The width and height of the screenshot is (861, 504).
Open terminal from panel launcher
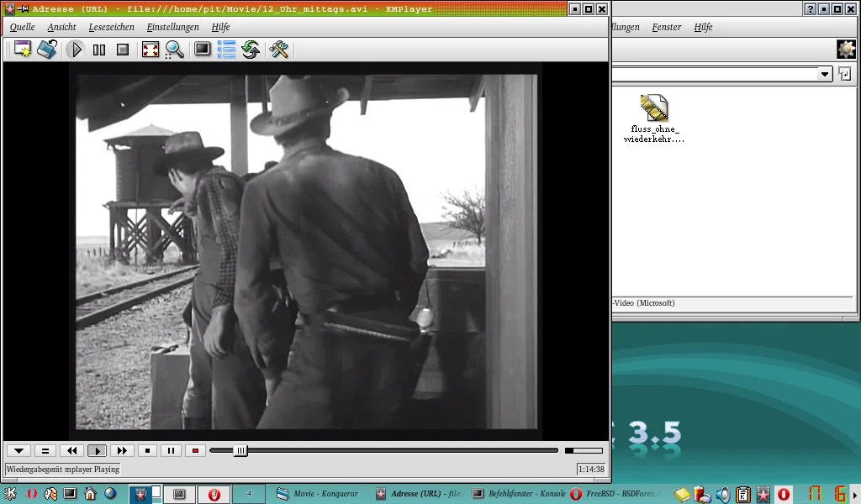tap(70, 494)
